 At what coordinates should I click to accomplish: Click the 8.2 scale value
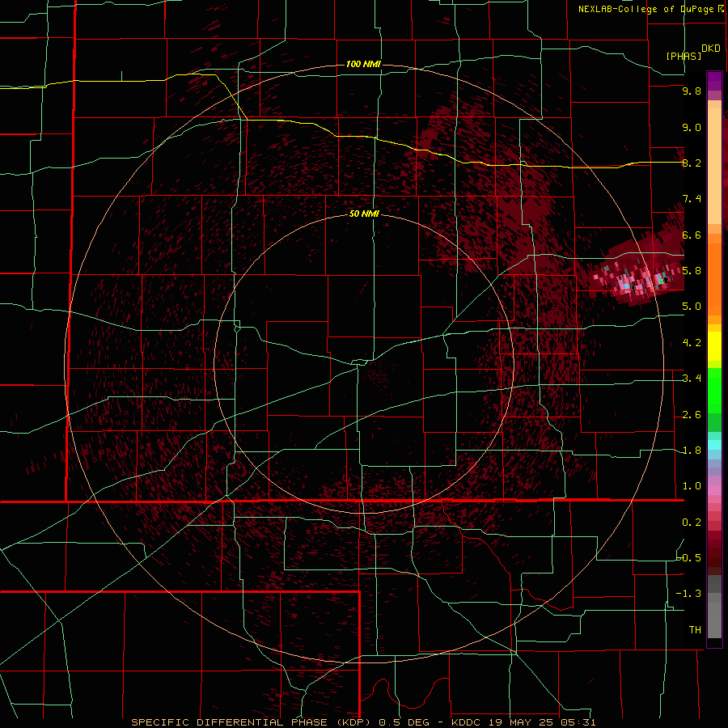point(692,163)
